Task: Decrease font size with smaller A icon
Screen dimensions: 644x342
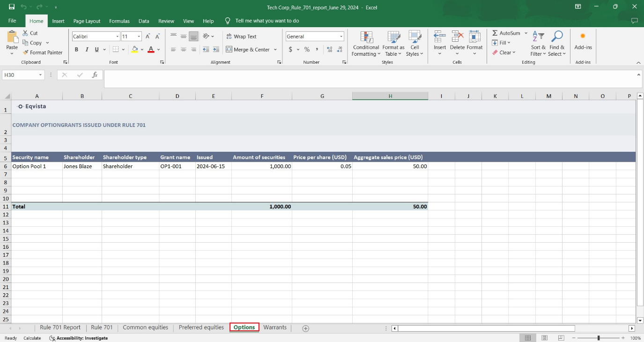Action: point(158,36)
